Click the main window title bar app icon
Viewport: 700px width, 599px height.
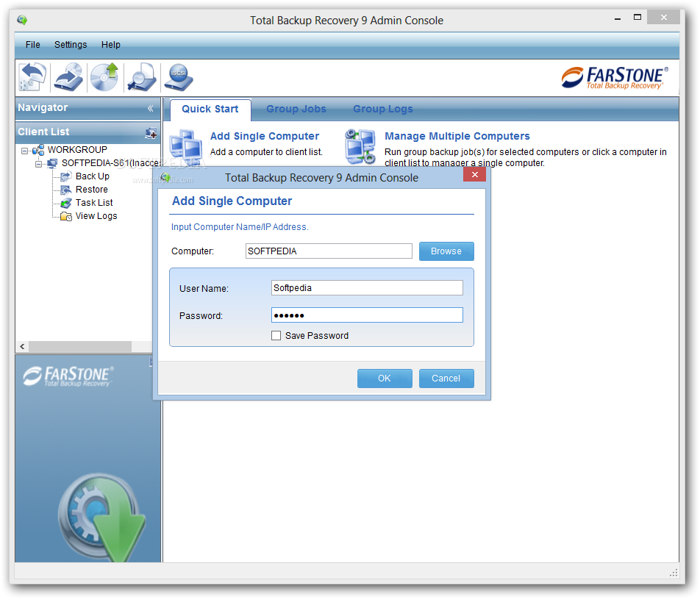pyautogui.click(x=22, y=20)
